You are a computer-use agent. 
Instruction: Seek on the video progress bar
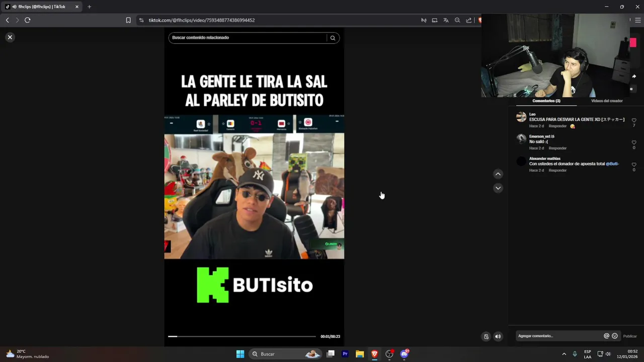tap(242, 336)
